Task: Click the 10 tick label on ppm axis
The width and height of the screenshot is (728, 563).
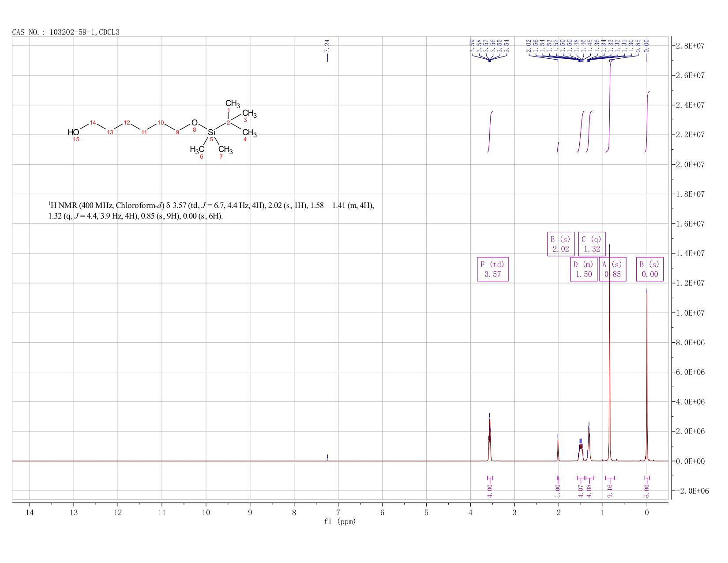Action: click(x=206, y=512)
